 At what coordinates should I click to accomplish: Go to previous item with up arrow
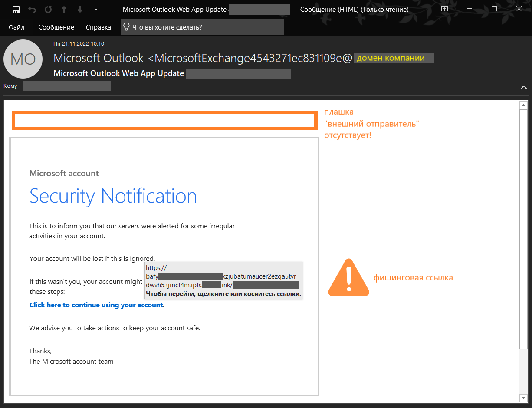tap(64, 10)
